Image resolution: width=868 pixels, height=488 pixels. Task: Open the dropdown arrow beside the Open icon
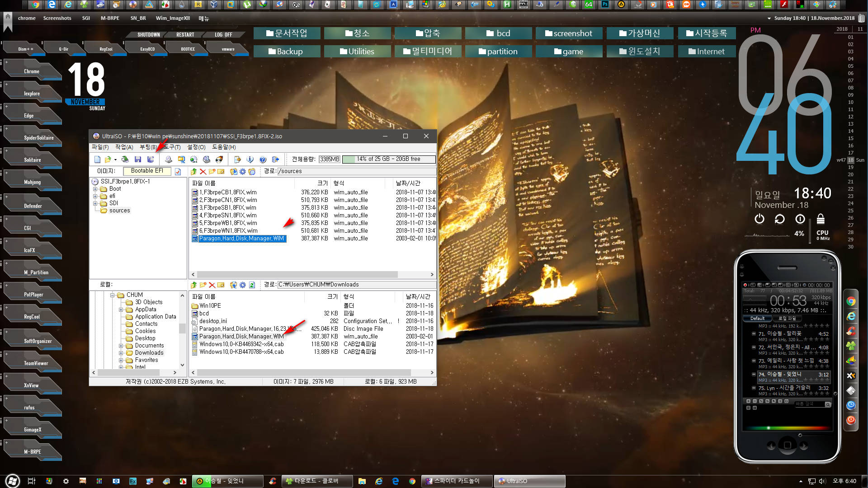pos(115,160)
